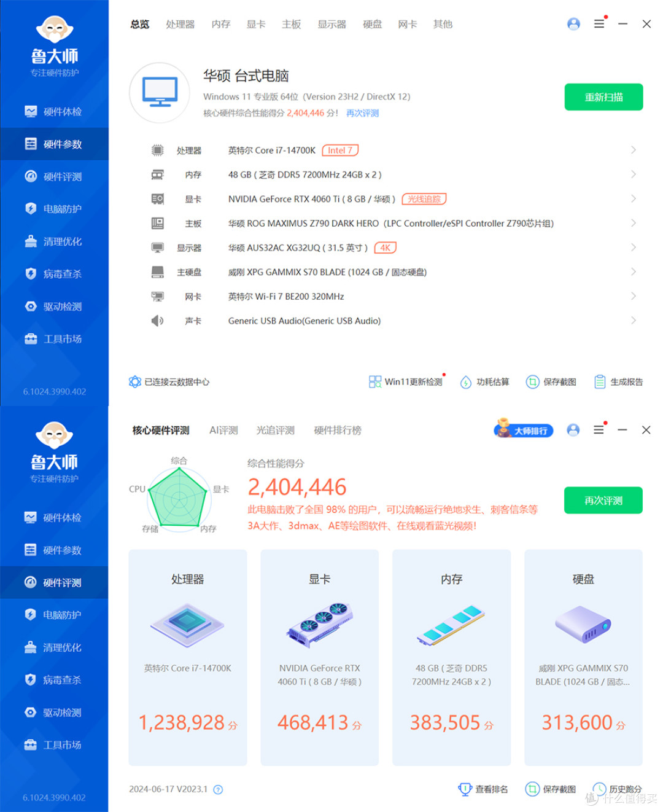This screenshot has width=663, height=812.
Task: Click the 光线追踪 tag on 显卡 row
Action: tap(424, 199)
